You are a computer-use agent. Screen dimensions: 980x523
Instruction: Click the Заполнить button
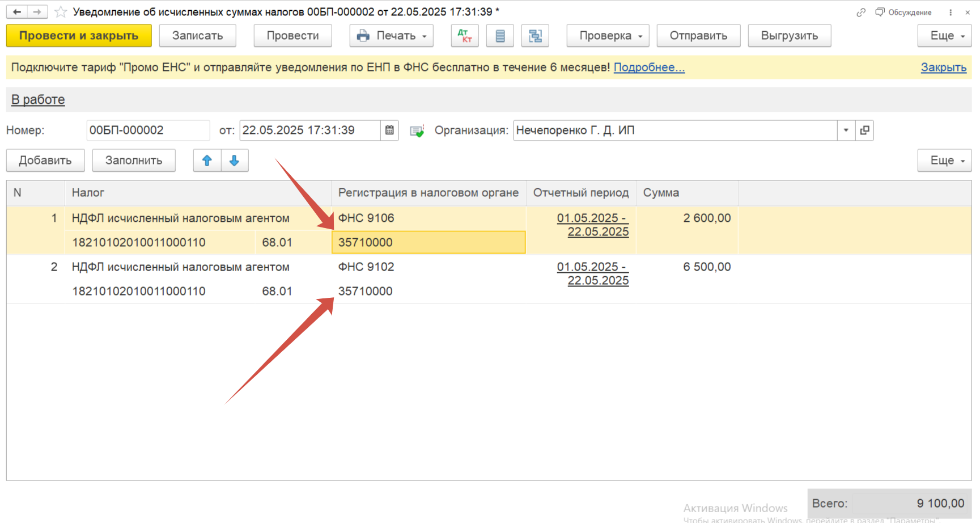tap(134, 161)
